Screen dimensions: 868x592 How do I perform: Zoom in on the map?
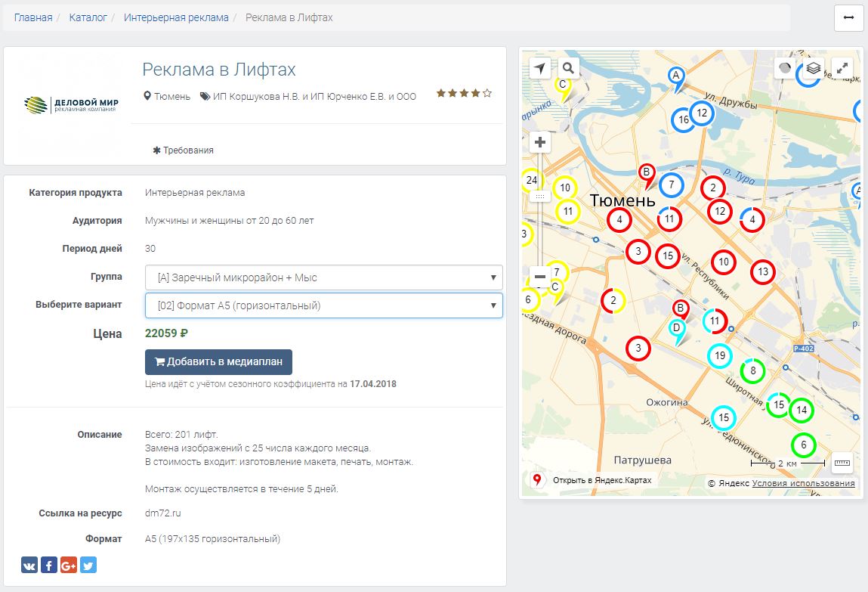[x=540, y=142]
